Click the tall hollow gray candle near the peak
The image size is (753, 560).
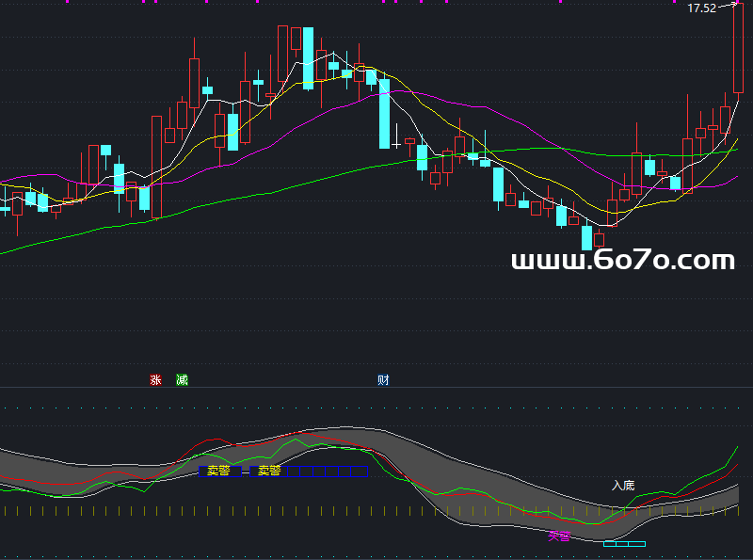[282, 58]
